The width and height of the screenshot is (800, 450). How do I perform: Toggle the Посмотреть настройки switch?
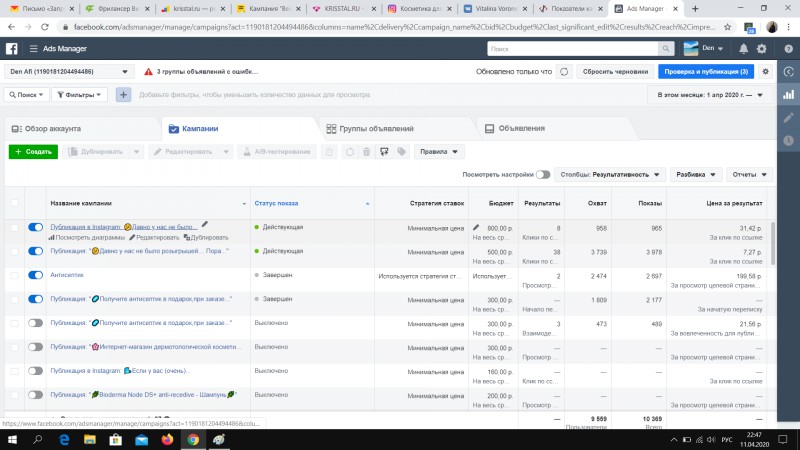coord(543,174)
